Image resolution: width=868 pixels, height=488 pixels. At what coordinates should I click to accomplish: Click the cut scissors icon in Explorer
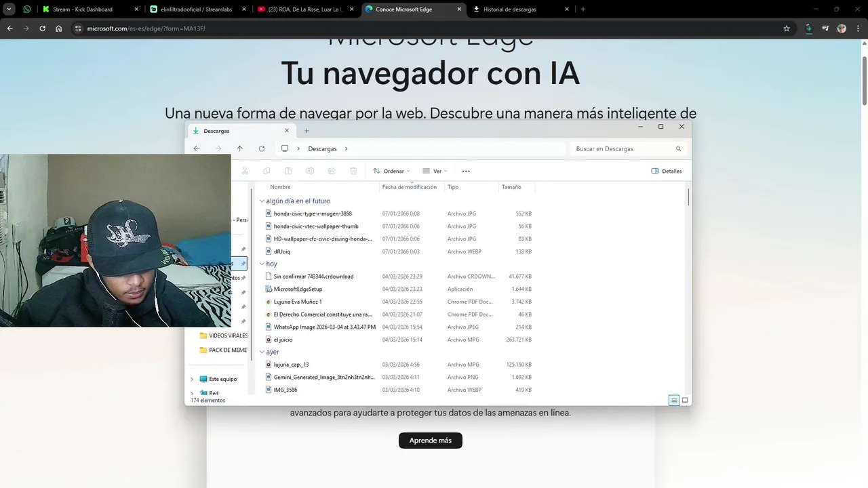coord(245,171)
